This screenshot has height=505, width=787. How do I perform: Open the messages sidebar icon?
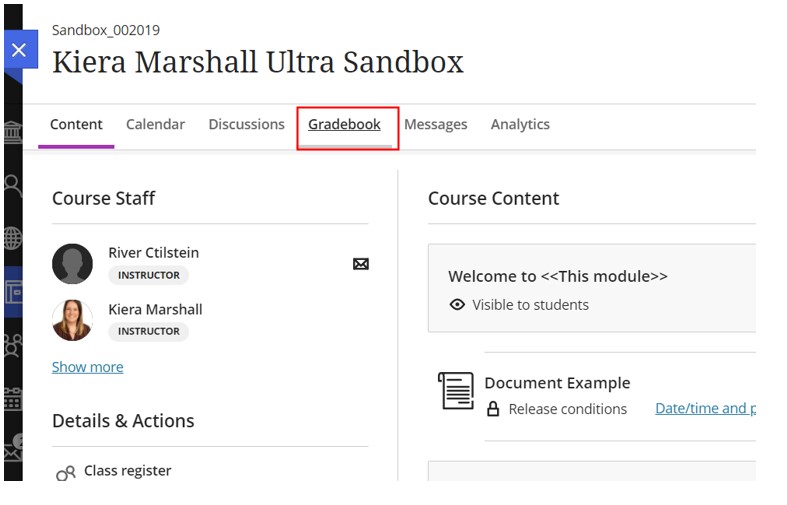[x=14, y=447]
